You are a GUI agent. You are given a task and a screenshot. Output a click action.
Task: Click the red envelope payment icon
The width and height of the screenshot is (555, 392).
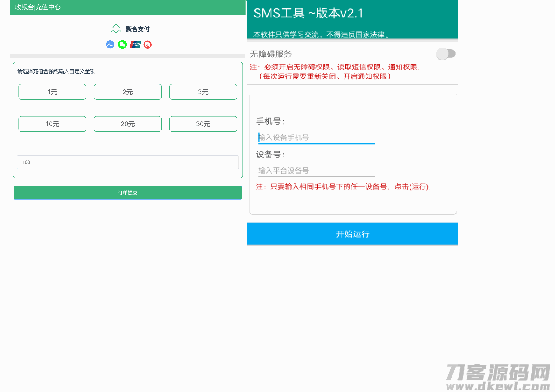pos(147,44)
